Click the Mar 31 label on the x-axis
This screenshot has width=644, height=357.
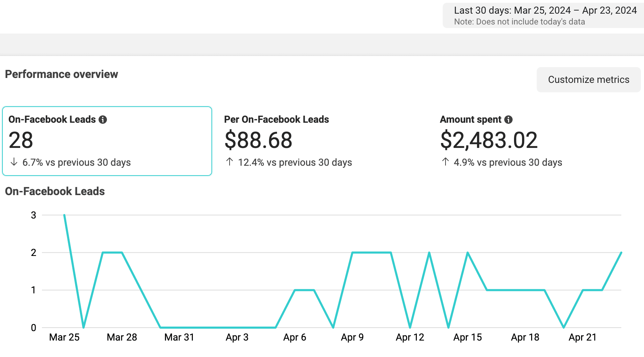(179, 337)
